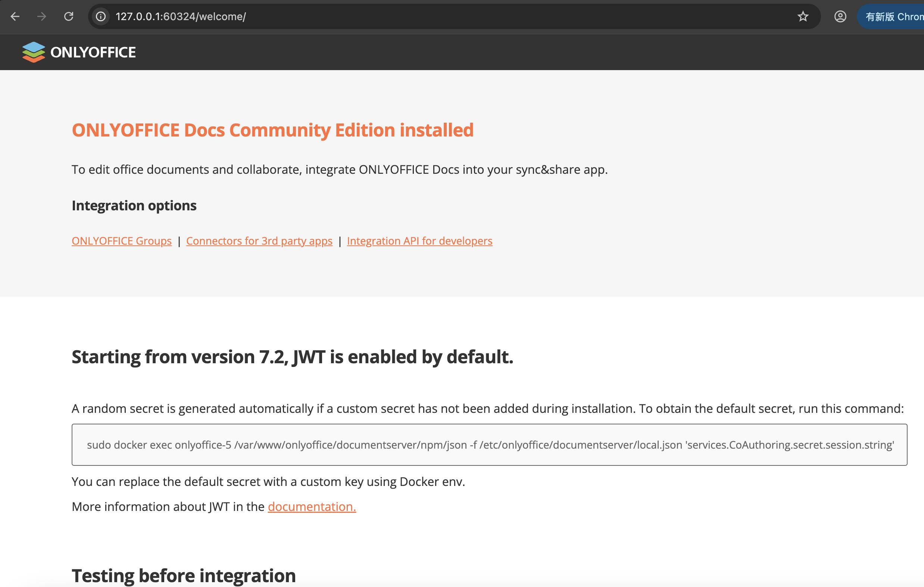The width and height of the screenshot is (924, 587).
Task: Click 'You can replace the default secret' text
Action: [x=268, y=481]
